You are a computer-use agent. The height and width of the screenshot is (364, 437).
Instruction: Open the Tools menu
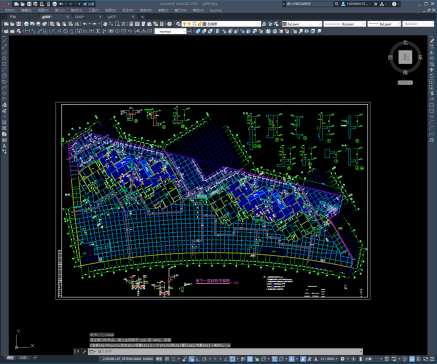click(94, 10)
